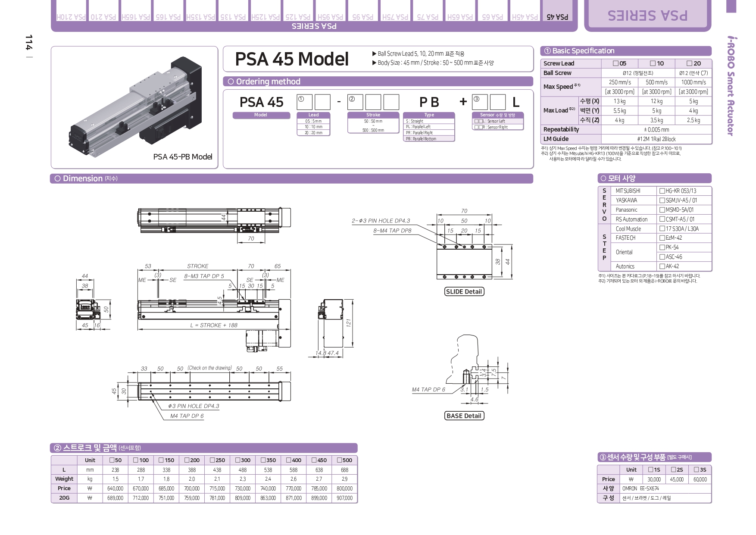Click the 모터 사양 section header
This screenshot has height=535, width=756.
(x=655, y=178)
